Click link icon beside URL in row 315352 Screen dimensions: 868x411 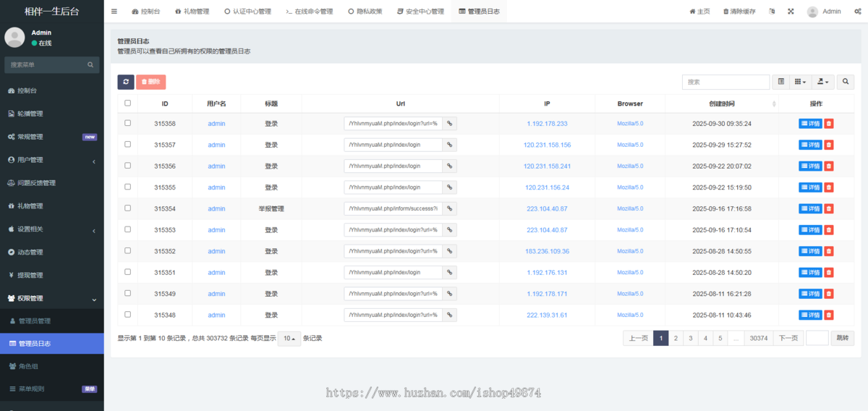[449, 251]
